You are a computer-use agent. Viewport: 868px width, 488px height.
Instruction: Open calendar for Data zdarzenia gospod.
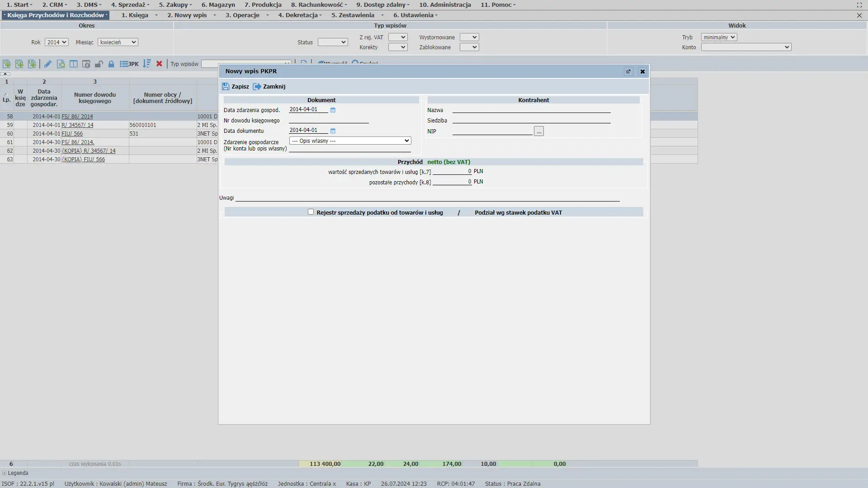[333, 110]
